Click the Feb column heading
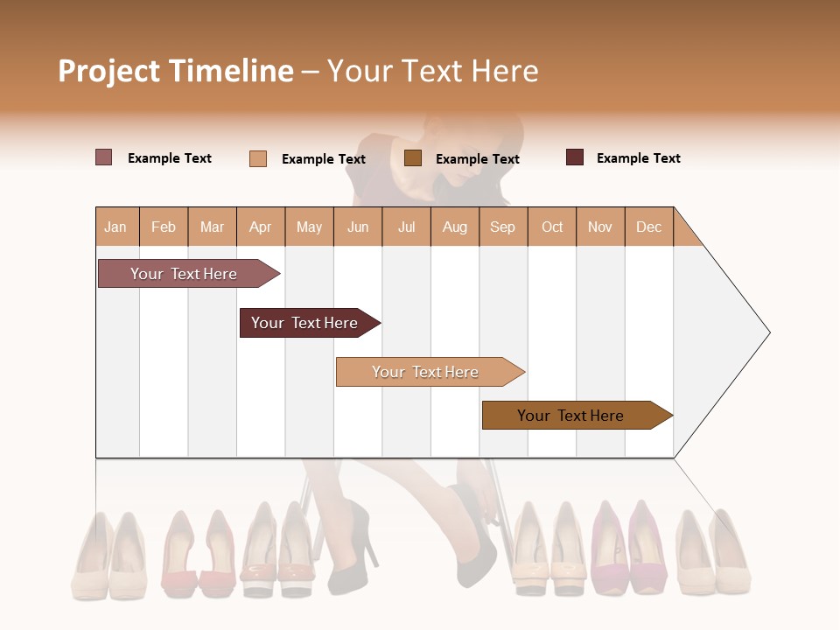840x630 pixels. (164, 227)
